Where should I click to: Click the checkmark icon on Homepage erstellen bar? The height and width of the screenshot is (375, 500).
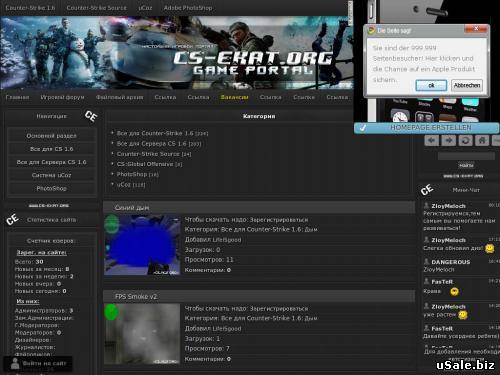(363, 128)
